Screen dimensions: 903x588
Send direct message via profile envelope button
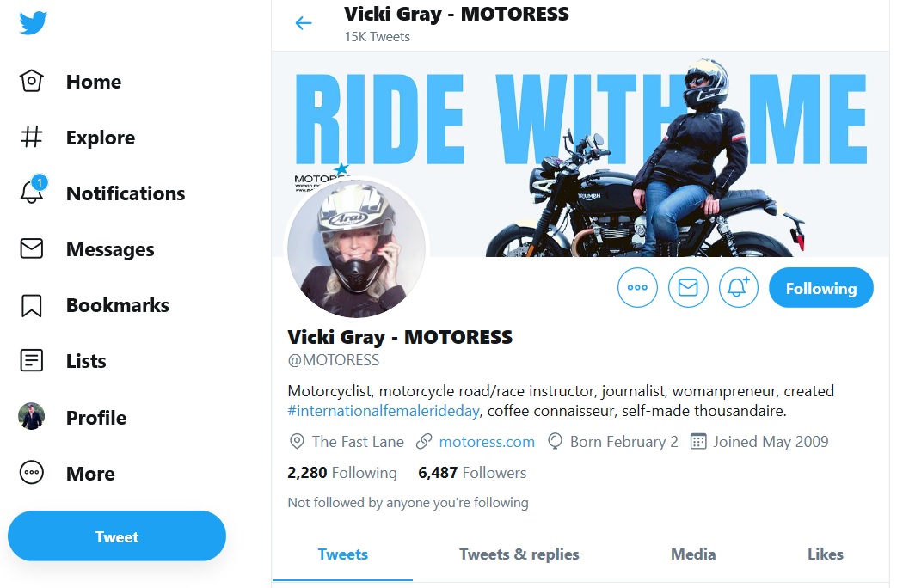[x=687, y=288]
